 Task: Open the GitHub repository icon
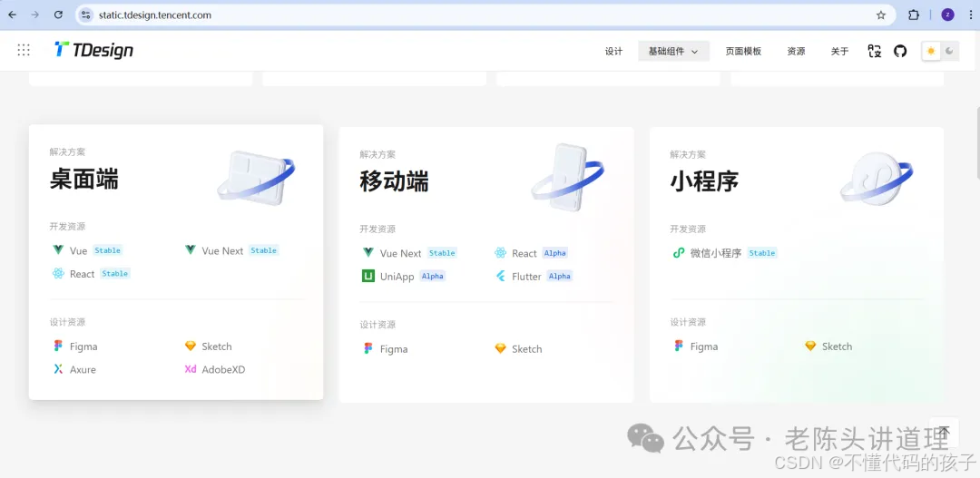(900, 51)
